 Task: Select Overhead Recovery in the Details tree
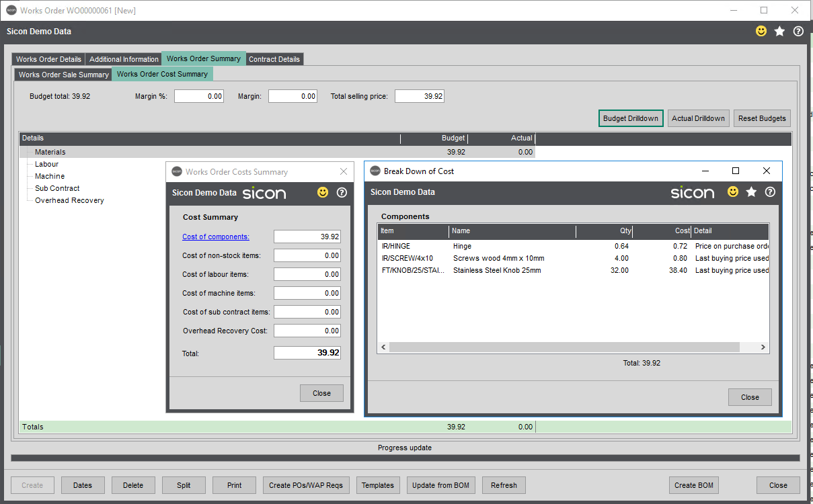point(69,200)
